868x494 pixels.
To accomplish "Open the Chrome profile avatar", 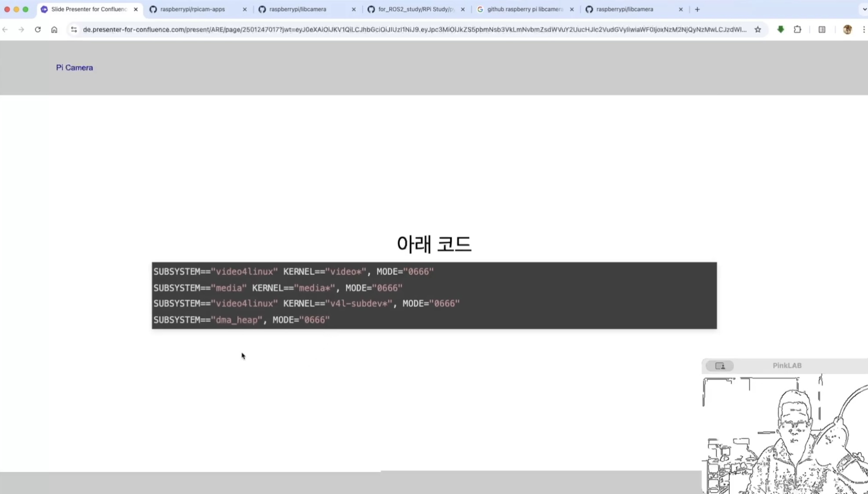I will 847,29.
